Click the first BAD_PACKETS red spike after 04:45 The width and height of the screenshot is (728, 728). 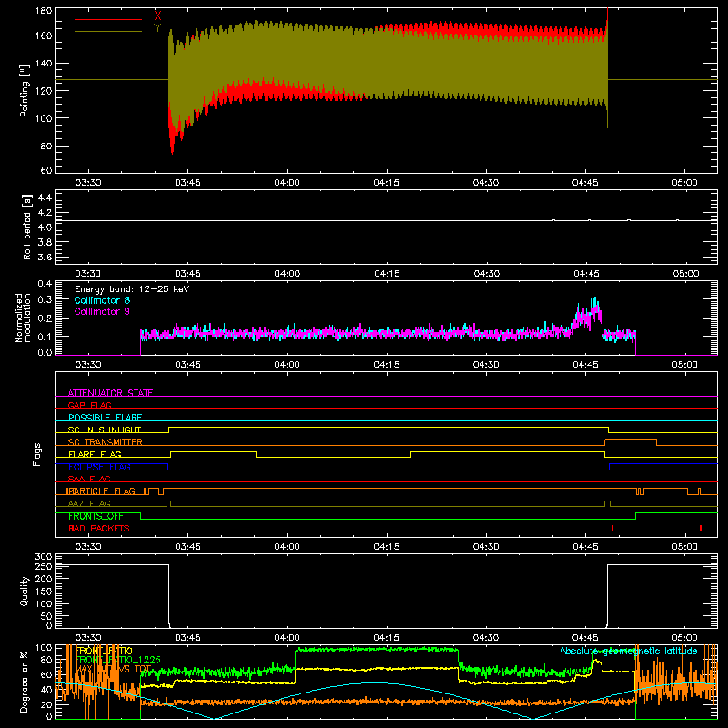point(612,528)
